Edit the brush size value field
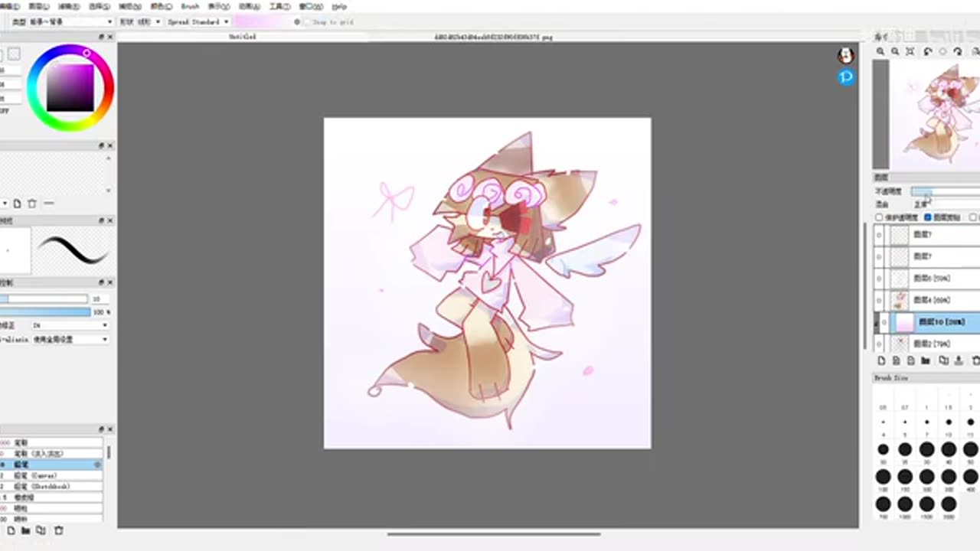The height and width of the screenshot is (551, 980). coord(100,298)
